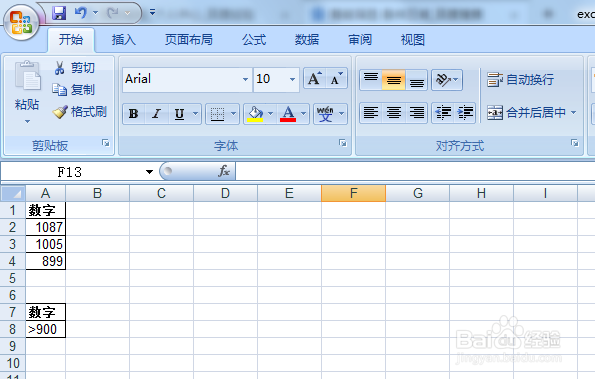Apply cell borders with the border icon

point(217,114)
